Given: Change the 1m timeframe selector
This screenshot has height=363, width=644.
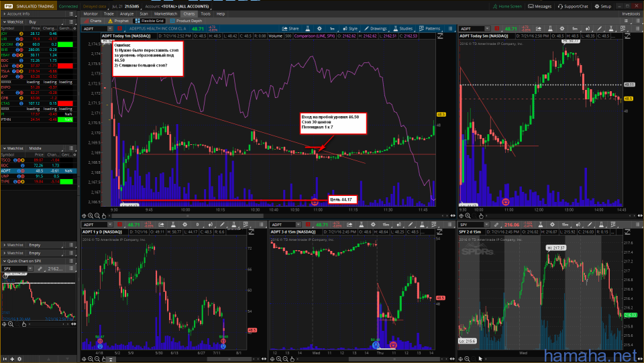Looking at the screenshot, I should click(332, 29).
